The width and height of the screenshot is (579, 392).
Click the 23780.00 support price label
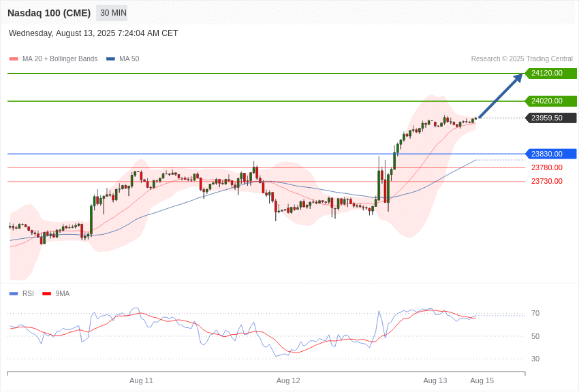pos(547,168)
